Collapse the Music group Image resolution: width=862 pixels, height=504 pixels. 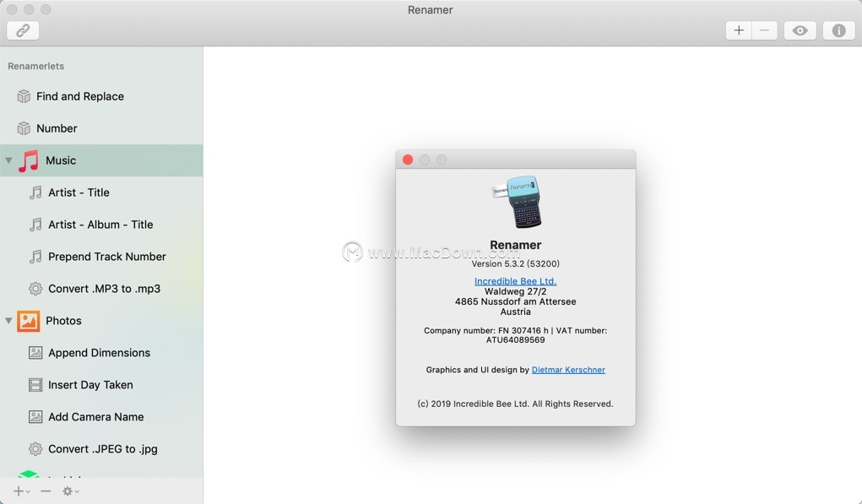[x=8, y=160]
